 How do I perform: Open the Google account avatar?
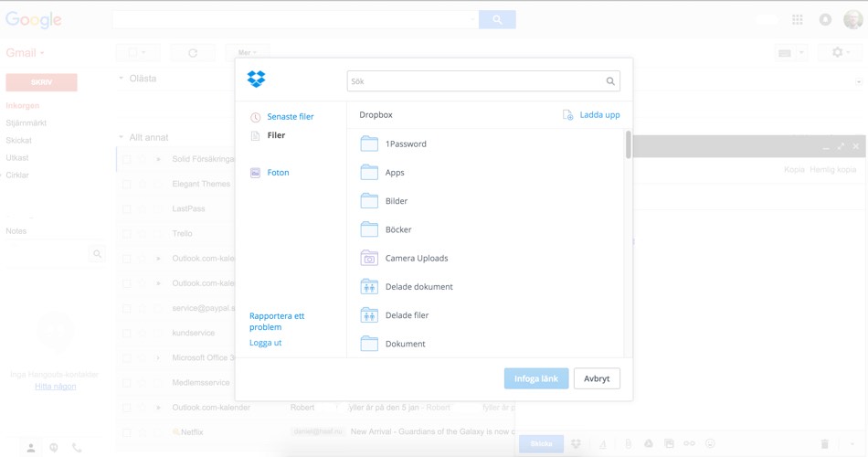[x=852, y=20]
